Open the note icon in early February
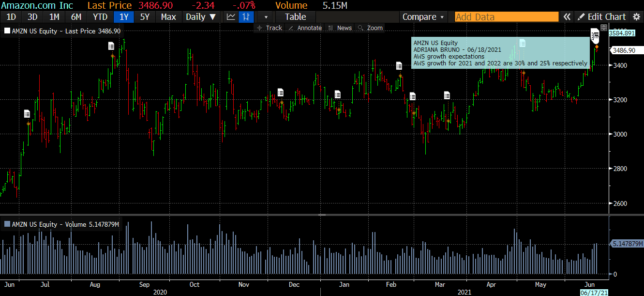The width and height of the screenshot is (644, 296). pyautogui.click(x=399, y=65)
